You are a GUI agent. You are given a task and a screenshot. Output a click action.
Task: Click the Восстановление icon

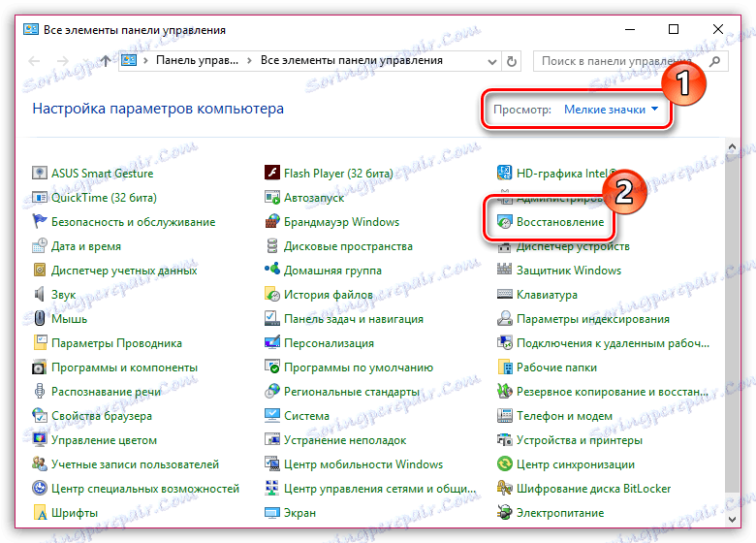pos(504,222)
